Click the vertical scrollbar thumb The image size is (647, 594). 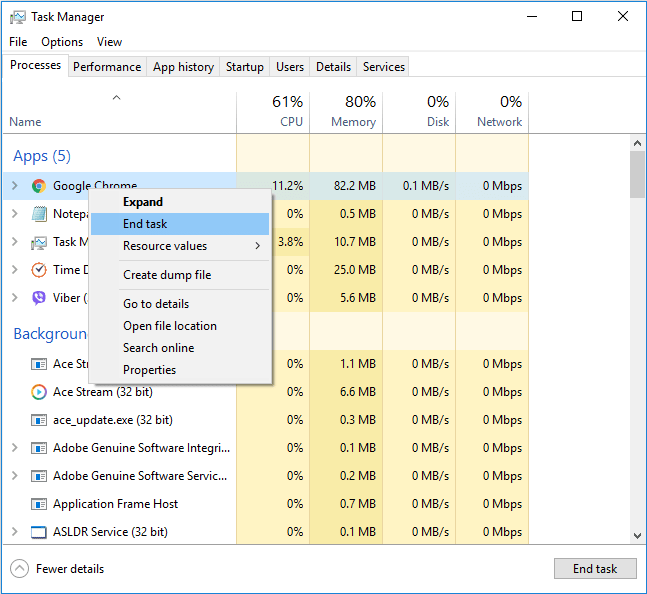(638, 174)
